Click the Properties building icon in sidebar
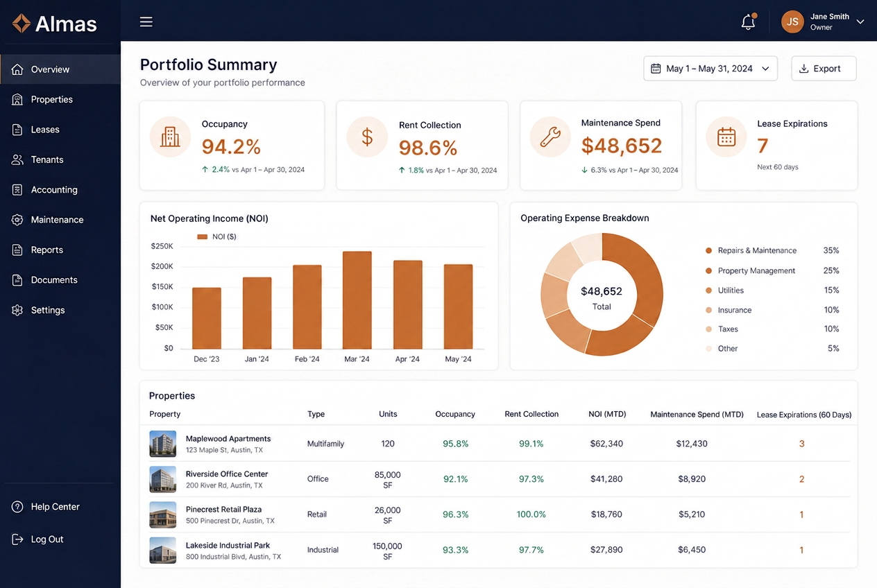Screen dimensions: 877x588 coord(17,99)
